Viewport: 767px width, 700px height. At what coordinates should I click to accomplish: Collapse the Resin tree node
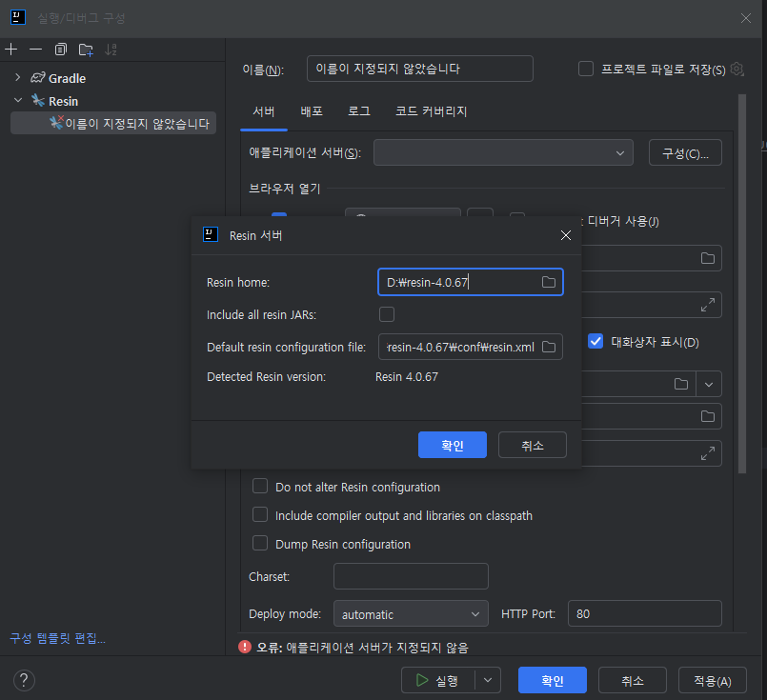pos(18,100)
